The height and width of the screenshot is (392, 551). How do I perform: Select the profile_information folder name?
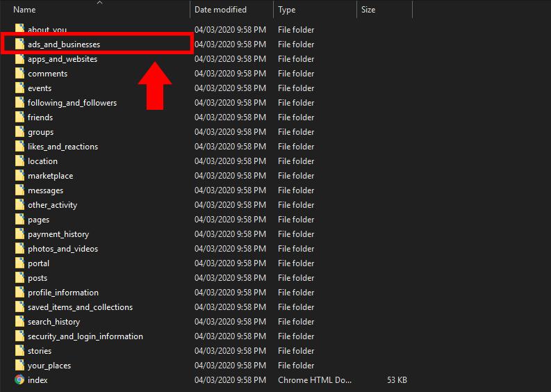coord(63,293)
